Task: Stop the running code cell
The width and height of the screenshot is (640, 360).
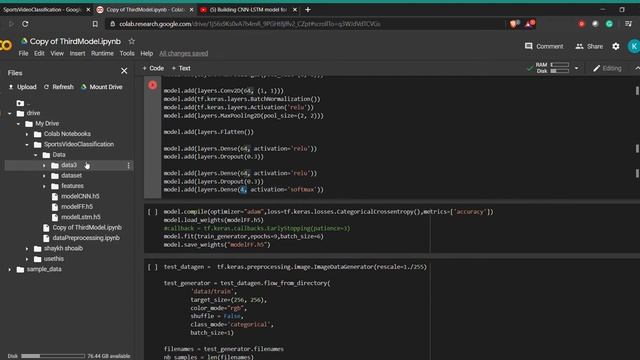Action: coord(153,85)
